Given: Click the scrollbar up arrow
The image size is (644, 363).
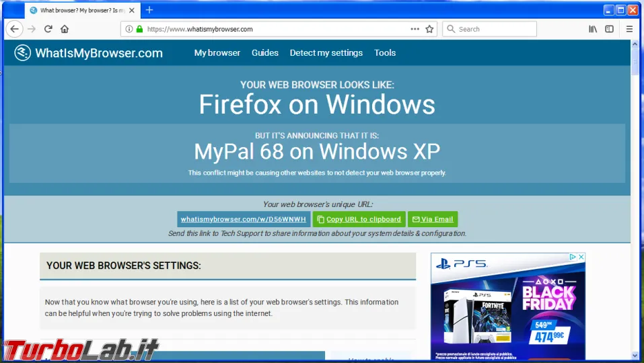Looking at the screenshot, I should tap(635, 44).
